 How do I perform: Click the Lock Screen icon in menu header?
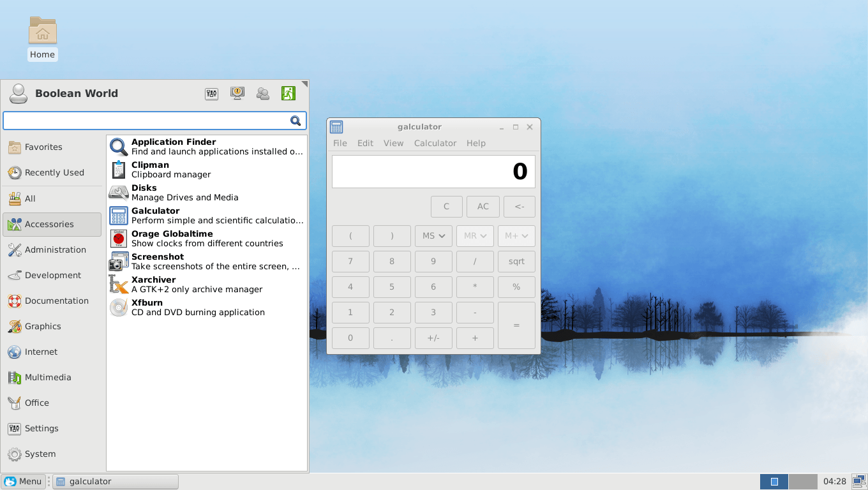point(237,94)
